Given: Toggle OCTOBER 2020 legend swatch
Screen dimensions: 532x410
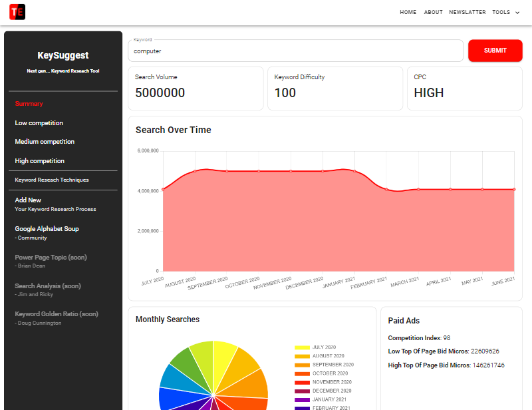Looking at the screenshot, I should point(302,373).
